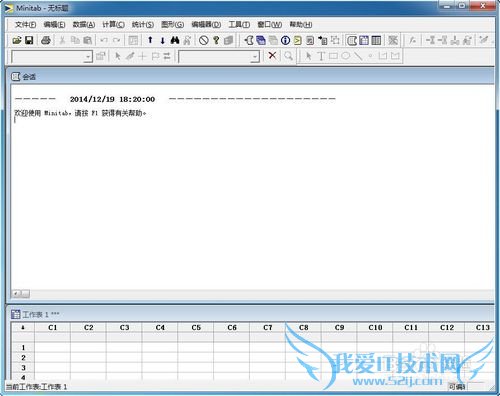Open the Edit Last Dialog icon
The image size is (500, 396).
click(x=133, y=40)
